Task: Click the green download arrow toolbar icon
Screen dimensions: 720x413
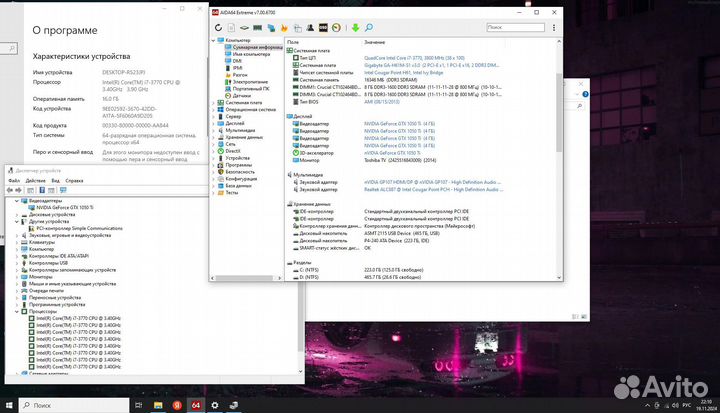Action: pos(354,27)
